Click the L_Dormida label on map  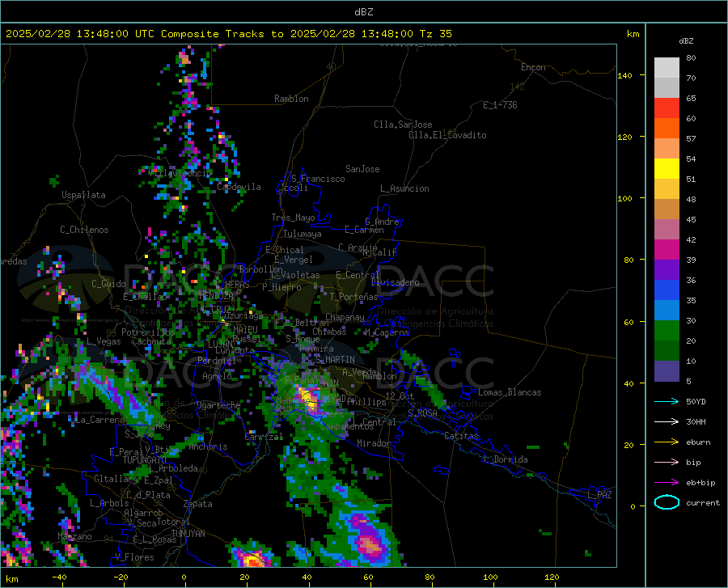pos(505,459)
